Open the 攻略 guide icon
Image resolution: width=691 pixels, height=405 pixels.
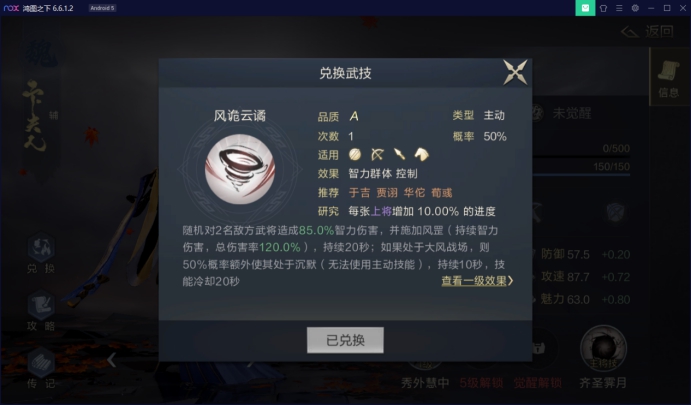[41, 311]
